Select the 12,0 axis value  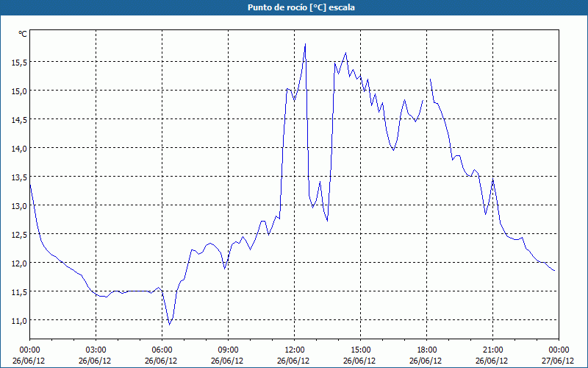(x=19, y=263)
